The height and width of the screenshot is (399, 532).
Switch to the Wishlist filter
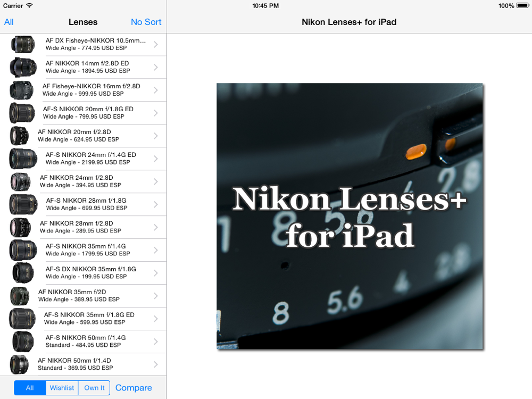click(x=62, y=388)
